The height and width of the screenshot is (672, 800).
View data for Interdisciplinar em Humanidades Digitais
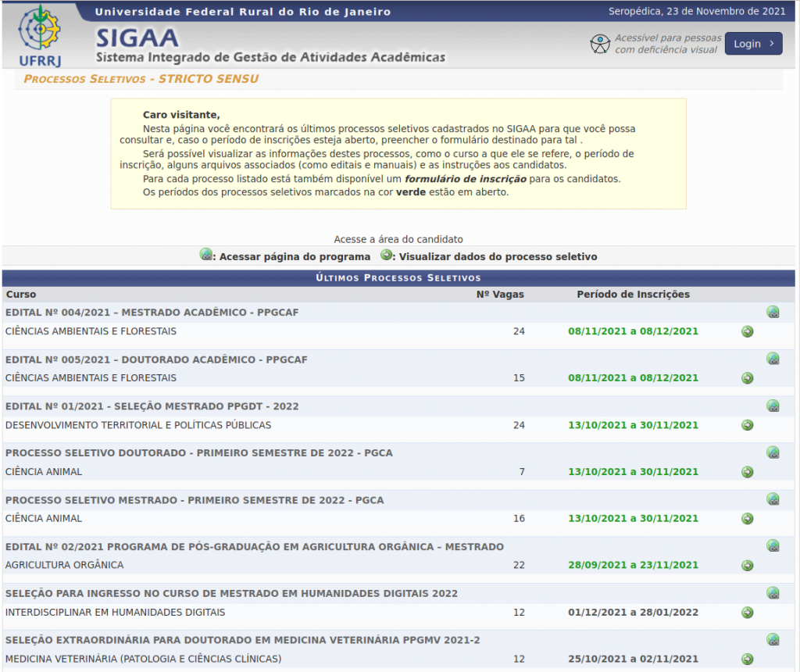pos(747,612)
